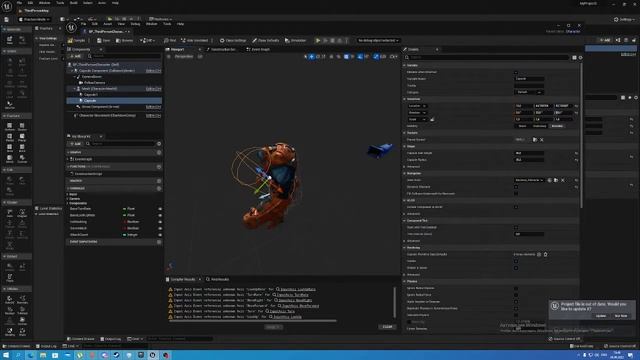Select the Character Movement component
640x360 pixels.
107,116
